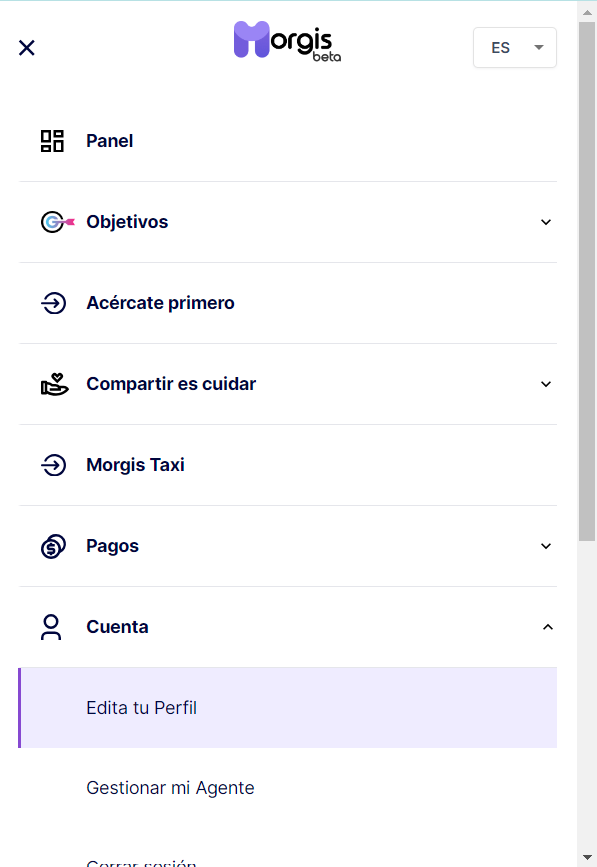This screenshot has width=597, height=867.
Task: Click the Pagos coin icon
Action: click(x=54, y=546)
